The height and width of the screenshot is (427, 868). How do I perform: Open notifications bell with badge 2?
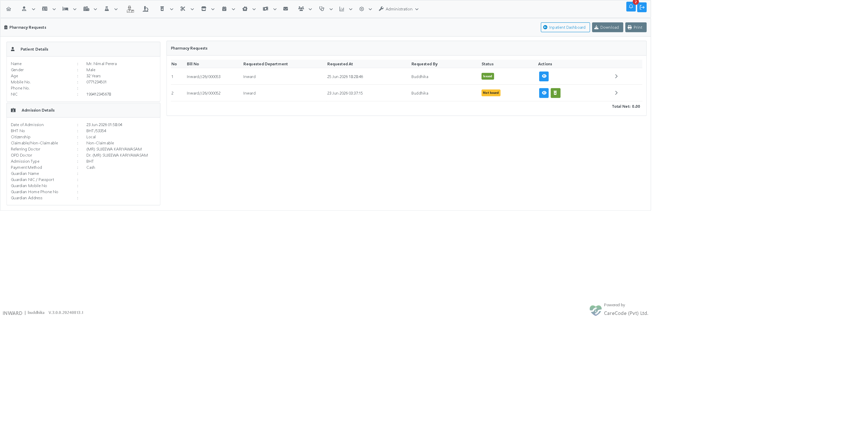[x=631, y=7]
